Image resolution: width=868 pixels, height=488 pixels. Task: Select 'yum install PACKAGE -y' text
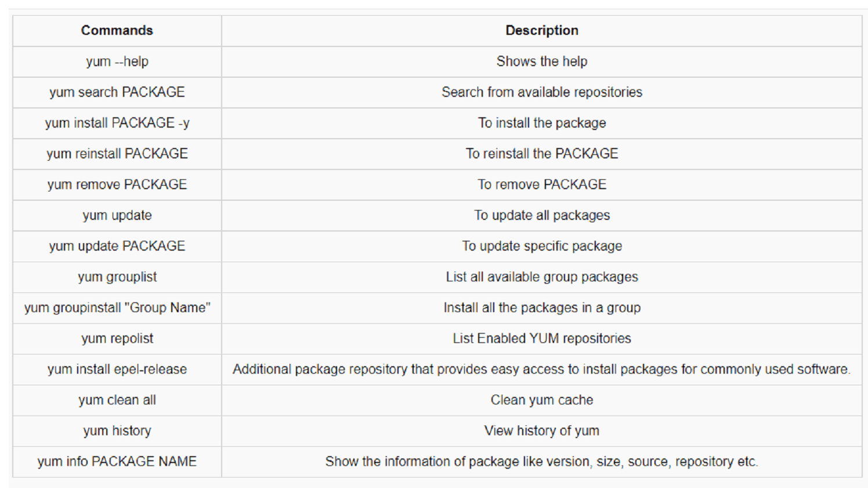point(117,123)
